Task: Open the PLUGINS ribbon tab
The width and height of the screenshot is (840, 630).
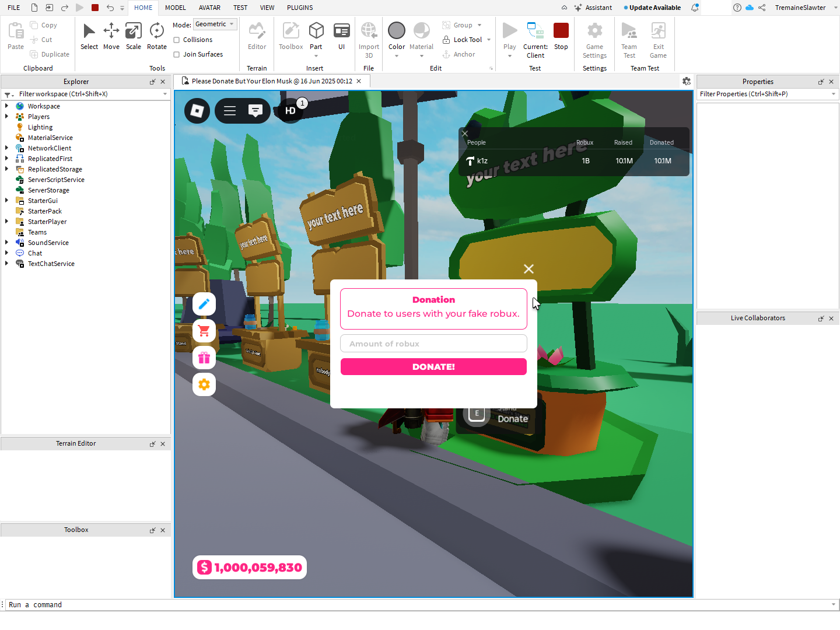Action: 300,8
